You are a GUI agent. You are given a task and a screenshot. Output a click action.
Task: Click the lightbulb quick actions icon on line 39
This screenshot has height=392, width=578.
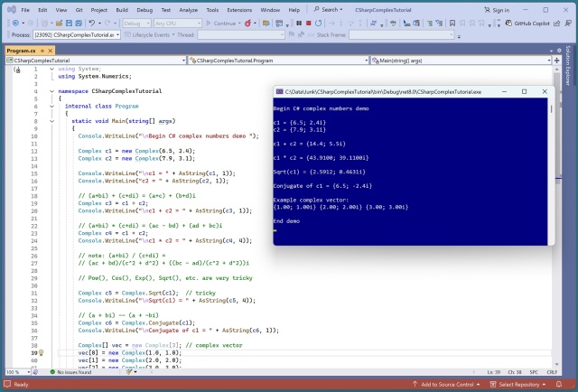tap(42, 353)
